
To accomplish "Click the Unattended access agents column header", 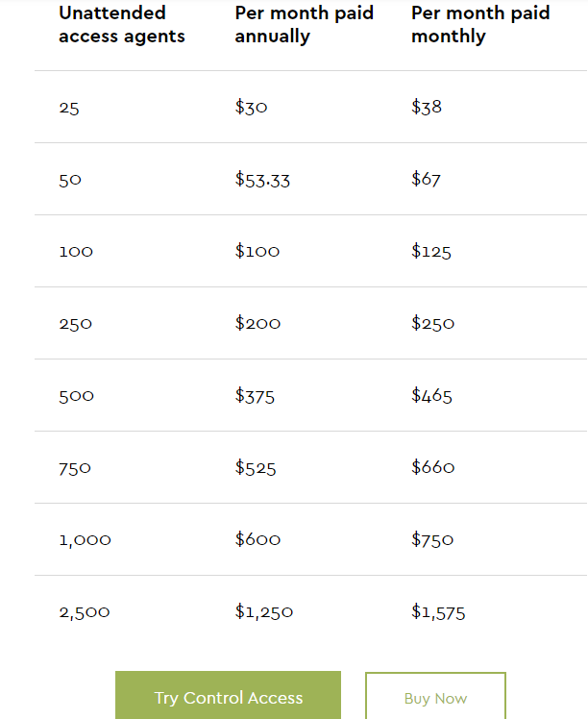I will (x=122, y=25).
